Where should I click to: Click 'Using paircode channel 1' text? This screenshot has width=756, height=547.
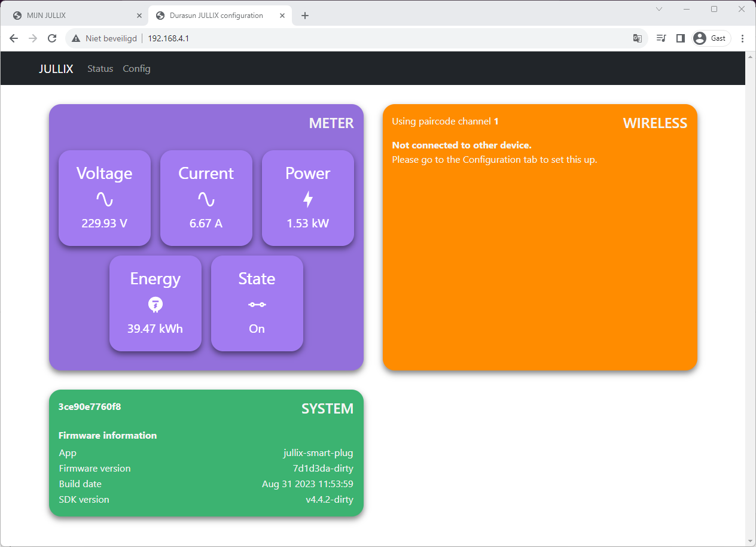pos(445,121)
